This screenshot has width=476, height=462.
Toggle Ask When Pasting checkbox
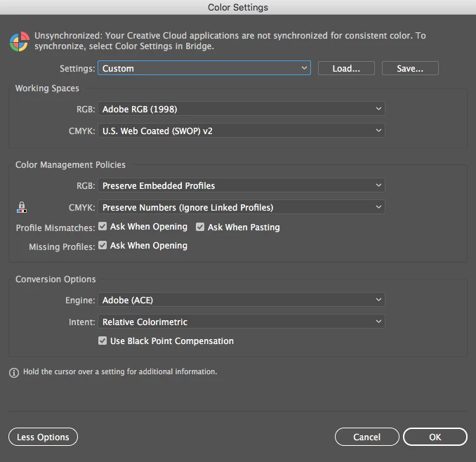click(x=200, y=227)
